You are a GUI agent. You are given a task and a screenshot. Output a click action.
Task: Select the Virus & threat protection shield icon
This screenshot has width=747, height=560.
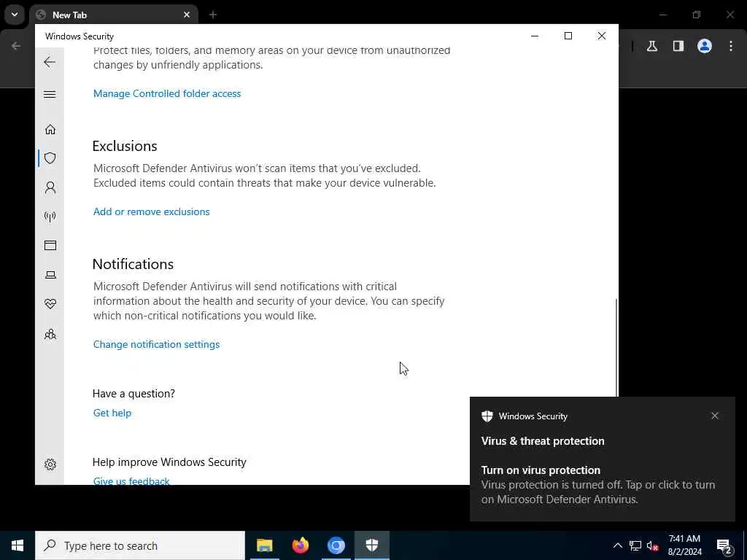[50, 158]
